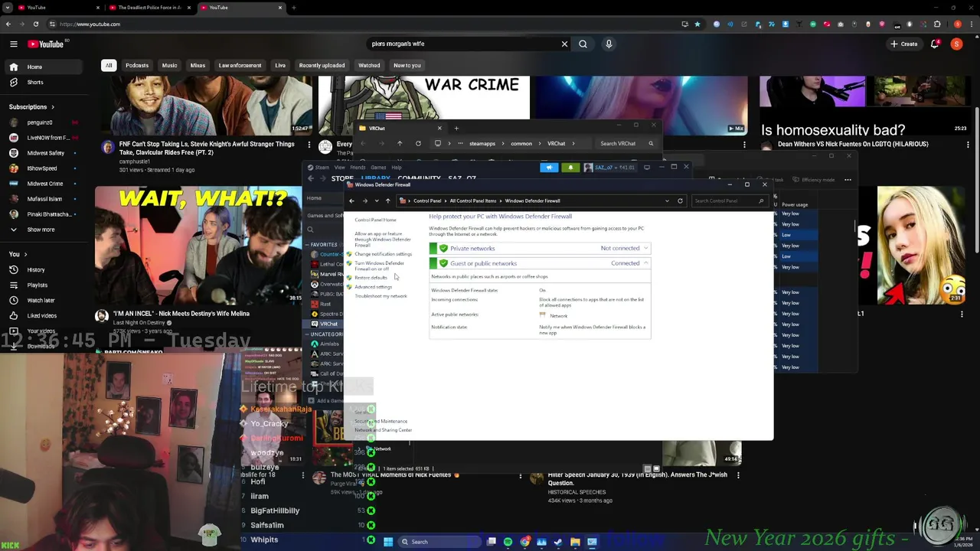This screenshot has height=551, width=980.
Task: Bookmark this page with the star icon
Action: [697, 24]
